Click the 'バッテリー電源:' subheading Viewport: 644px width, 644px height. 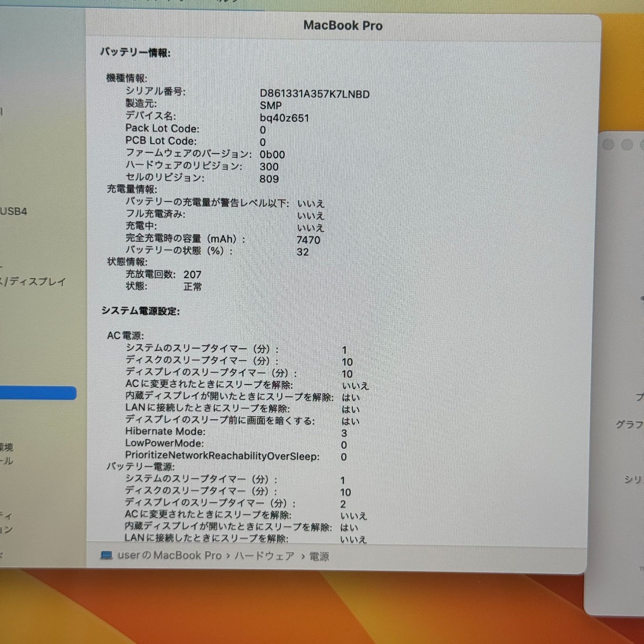pos(140,467)
